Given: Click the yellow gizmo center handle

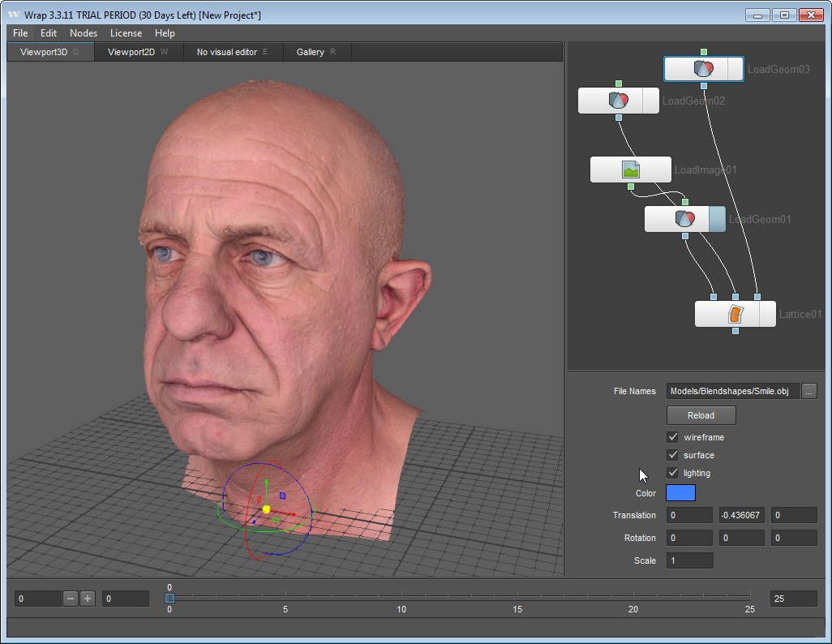Looking at the screenshot, I should (x=266, y=509).
